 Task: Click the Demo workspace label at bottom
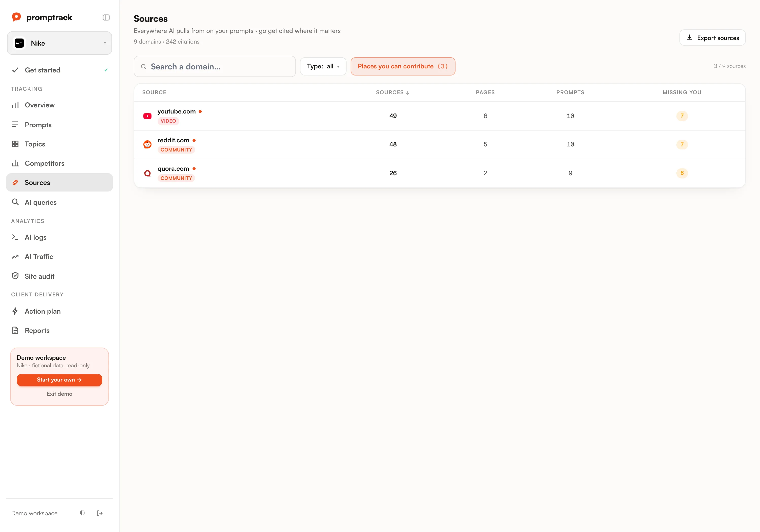(34, 513)
